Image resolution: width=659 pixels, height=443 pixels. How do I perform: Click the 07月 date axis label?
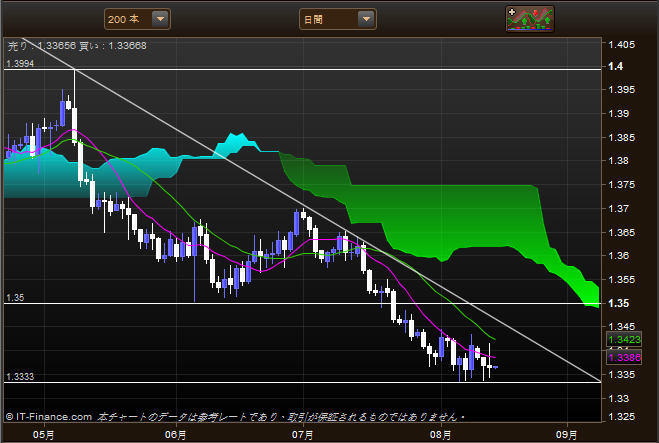[x=303, y=435]
